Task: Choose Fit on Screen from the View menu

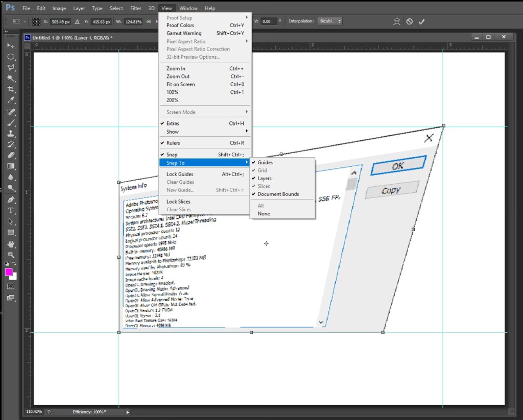Action: [180, 85]
